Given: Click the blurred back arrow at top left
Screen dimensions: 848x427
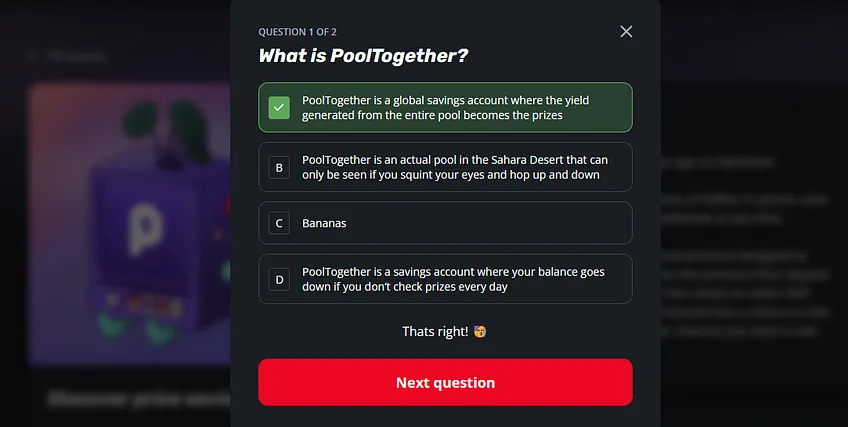Looking at the screenshot, I should click(31, 56).
